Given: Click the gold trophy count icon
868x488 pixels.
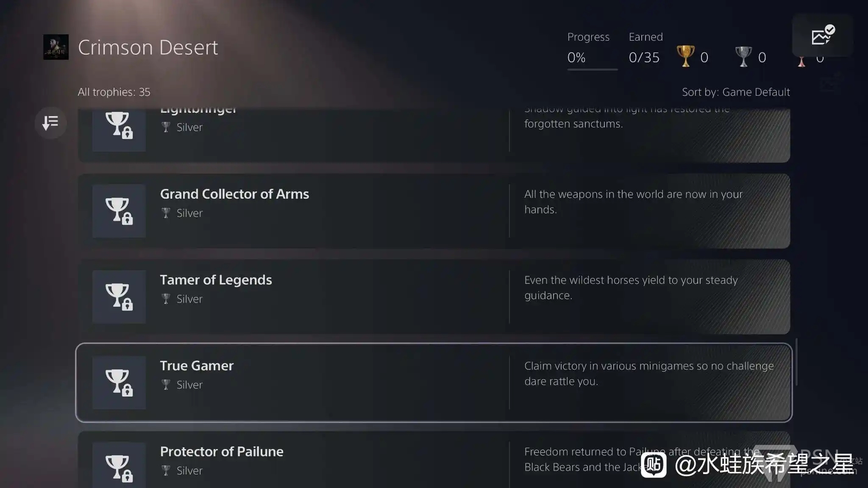Looking at the screenshot, I should (685, 56).
